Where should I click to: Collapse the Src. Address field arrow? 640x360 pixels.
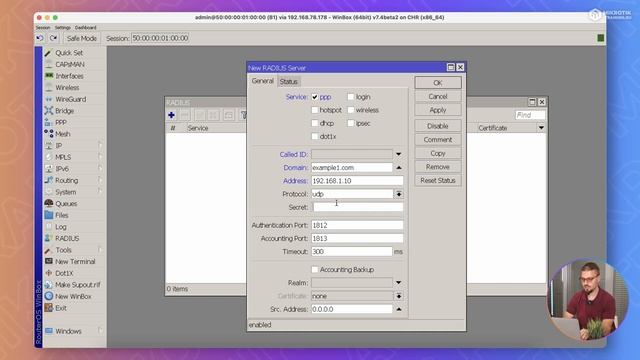click(398, 309)
